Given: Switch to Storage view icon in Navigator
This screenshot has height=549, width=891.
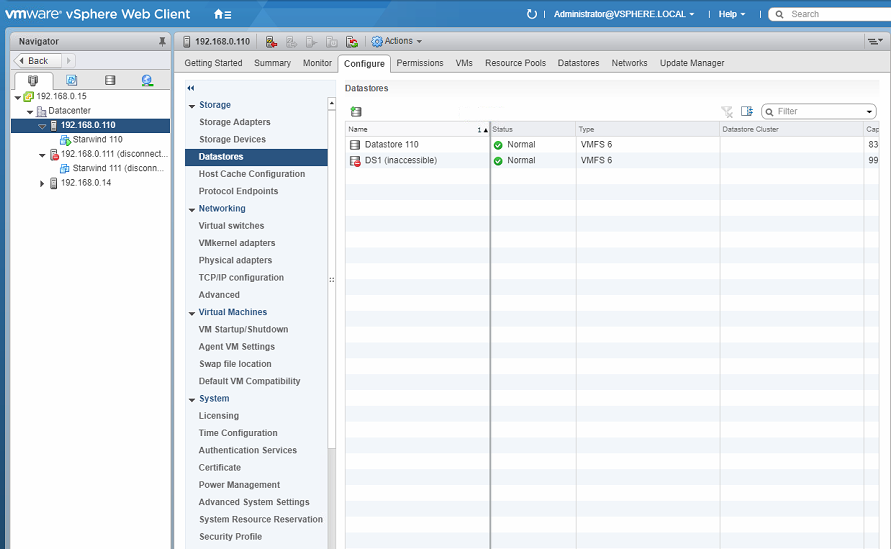Looking at the screenshot, I should click(x=110, y=80).
